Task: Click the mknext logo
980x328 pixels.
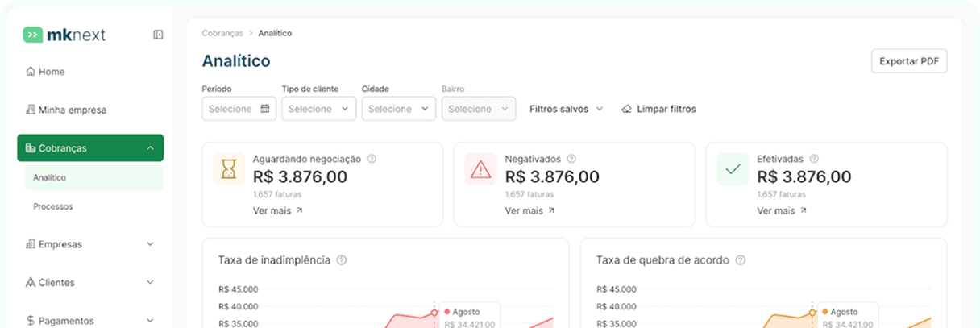Action: pyautogui.click(x=64, y=35)
